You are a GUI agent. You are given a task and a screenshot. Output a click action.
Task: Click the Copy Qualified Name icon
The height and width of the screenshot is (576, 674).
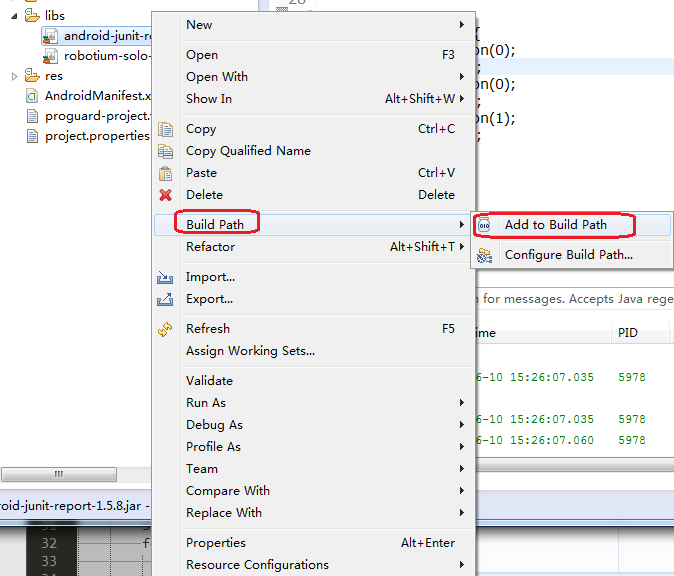point(165,151)
